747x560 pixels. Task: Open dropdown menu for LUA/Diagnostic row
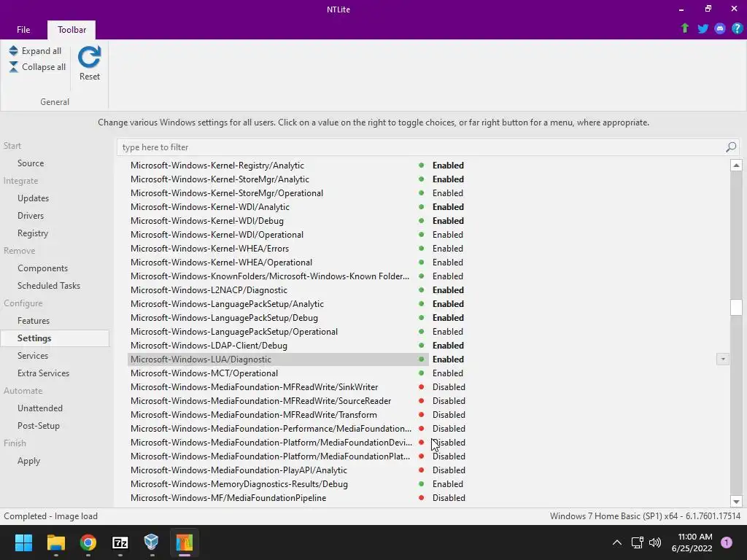(x=723, y=359)
